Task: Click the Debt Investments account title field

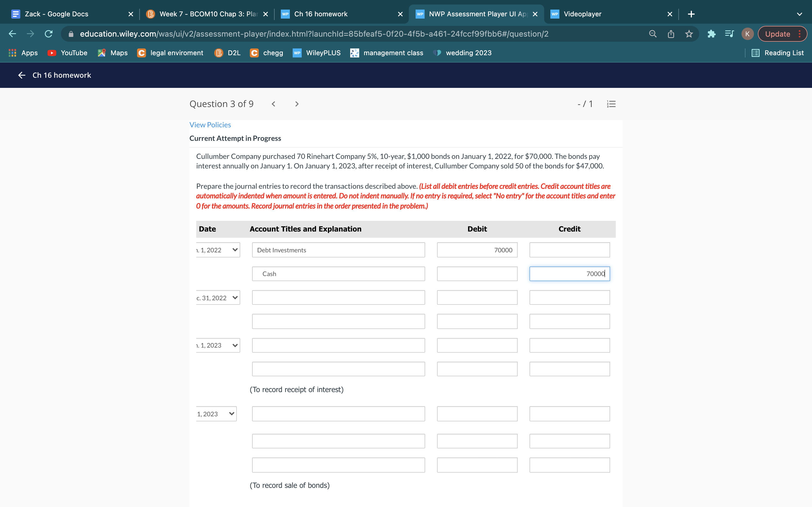Action: [338, 250]
